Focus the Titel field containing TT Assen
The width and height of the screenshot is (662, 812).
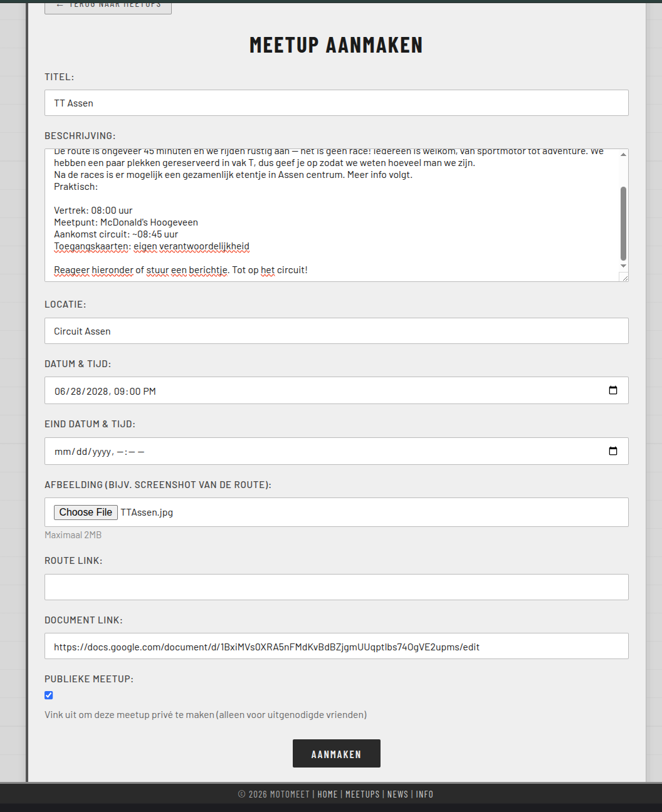tap(337, 103)
